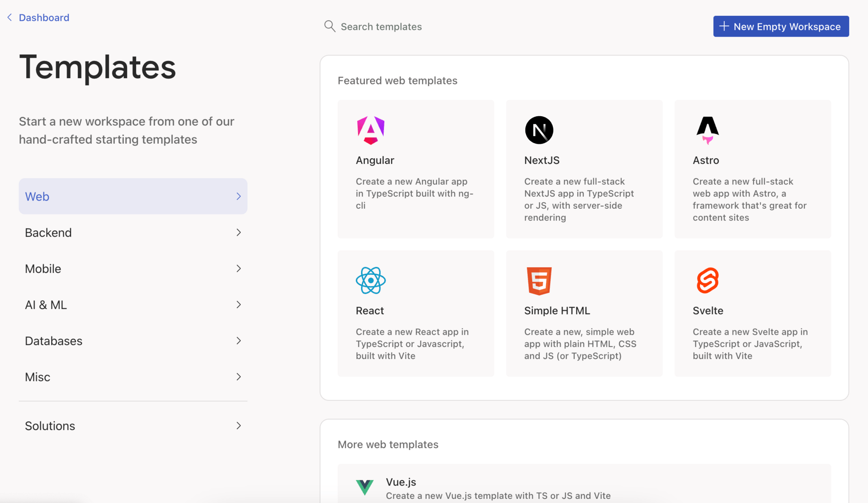Expand the Mobile category chevron
This screenshot has width=868, height=503.
(239, 268)
